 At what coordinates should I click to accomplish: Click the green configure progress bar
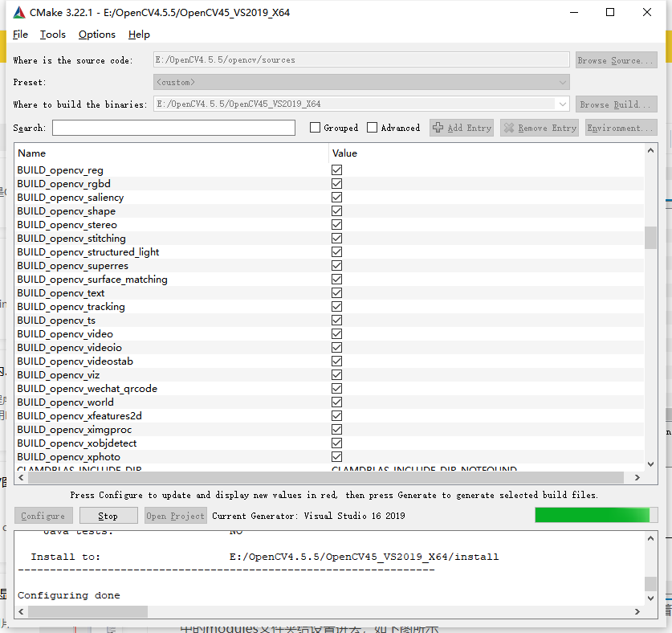[x=596, y=515]
